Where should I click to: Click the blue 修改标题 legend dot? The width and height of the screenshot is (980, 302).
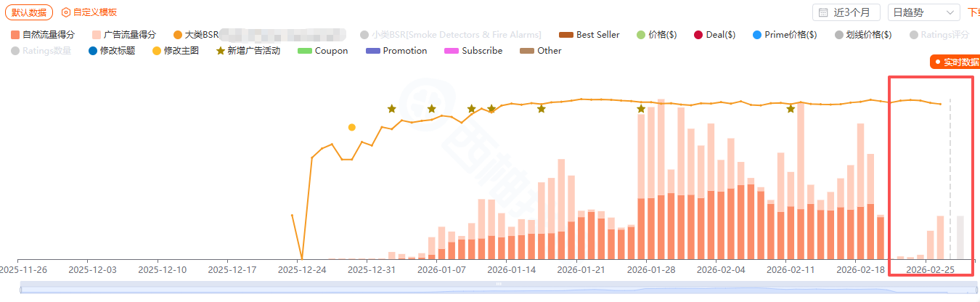click(x=92, y=51)
